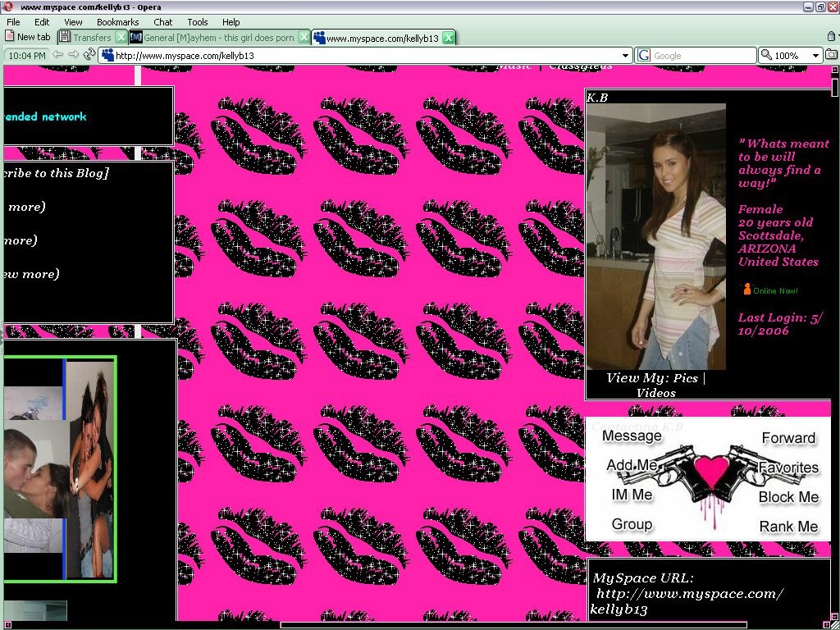
Task: Reload the page with the reload icon
Action: 89,55
